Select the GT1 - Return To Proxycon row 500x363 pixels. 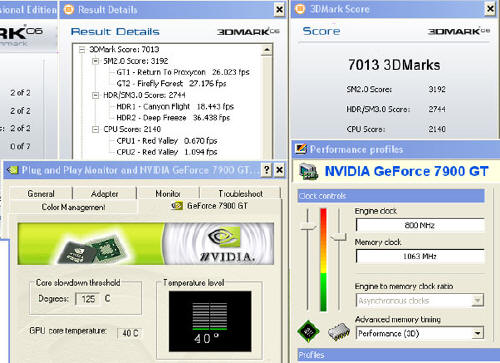183,72
